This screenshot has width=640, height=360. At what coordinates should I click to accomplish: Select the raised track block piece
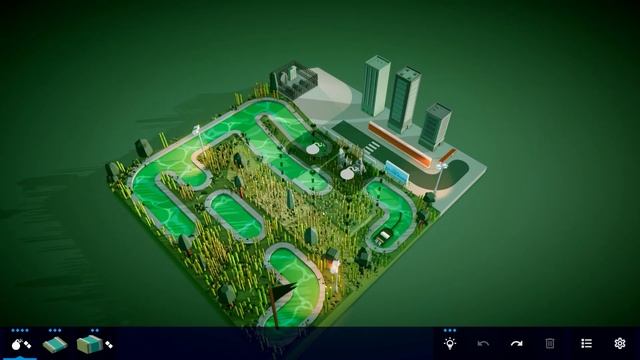(94, 344)
